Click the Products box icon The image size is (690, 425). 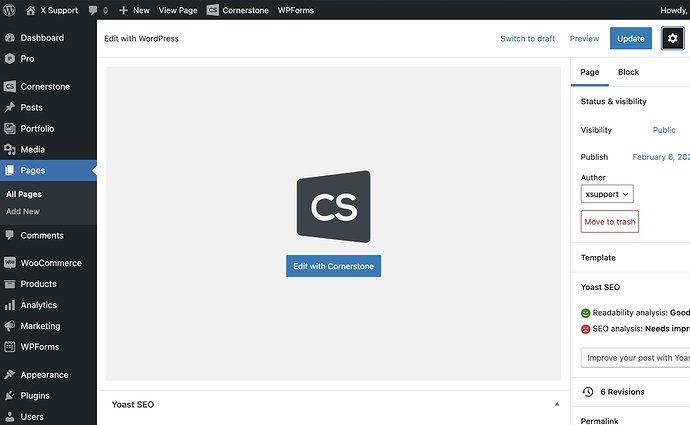click(x=10, y=284)
